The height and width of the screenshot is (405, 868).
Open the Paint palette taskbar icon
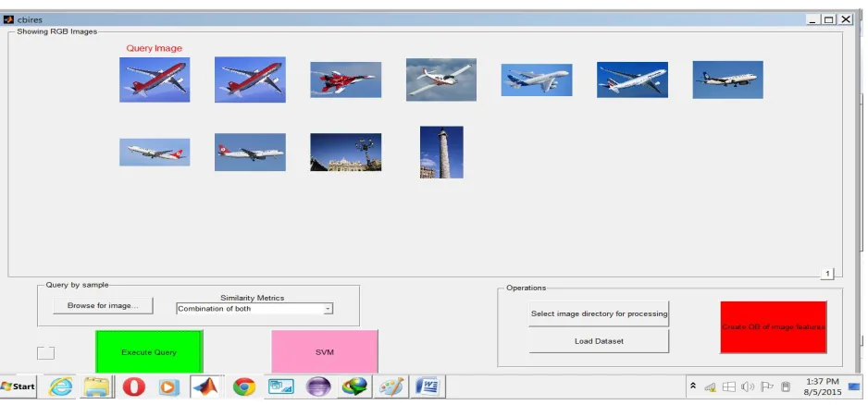[x=391, y=387]
